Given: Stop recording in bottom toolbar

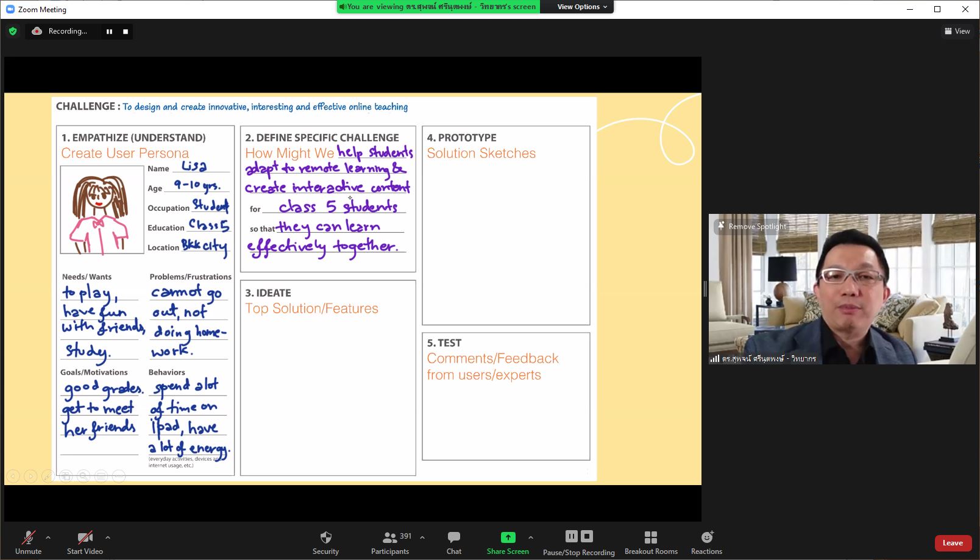Looking at the screenshot, I should coord(587,536).
